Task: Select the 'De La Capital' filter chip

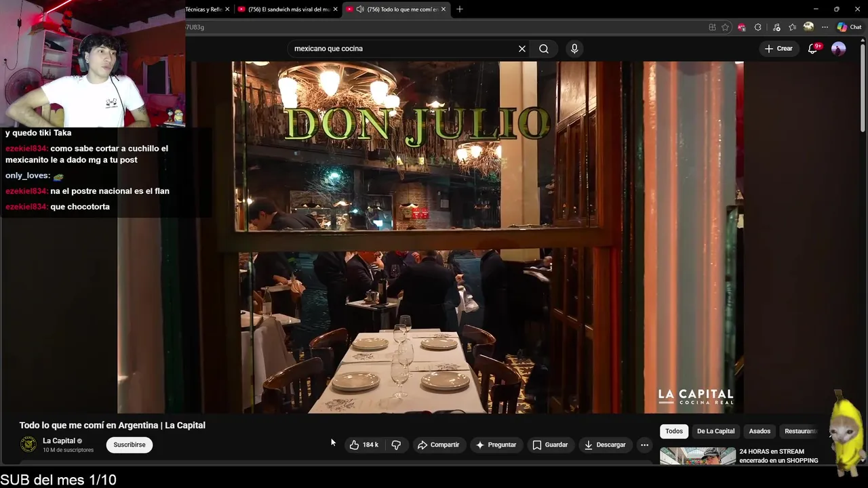Action: [715, 431]
